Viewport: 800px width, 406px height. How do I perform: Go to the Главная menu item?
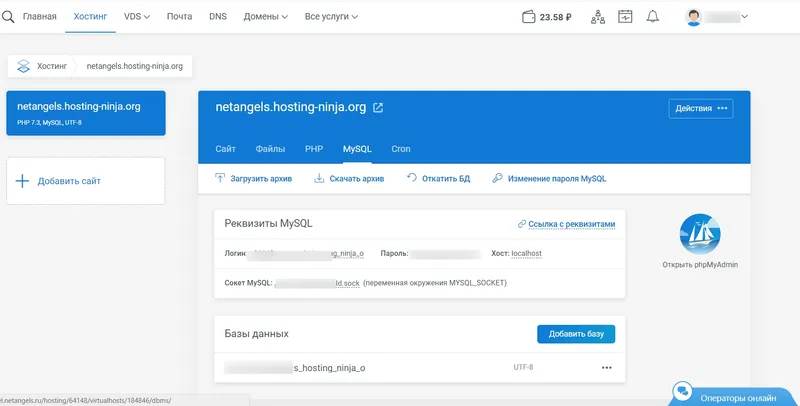pyautogui.click(x=39, y=16)
